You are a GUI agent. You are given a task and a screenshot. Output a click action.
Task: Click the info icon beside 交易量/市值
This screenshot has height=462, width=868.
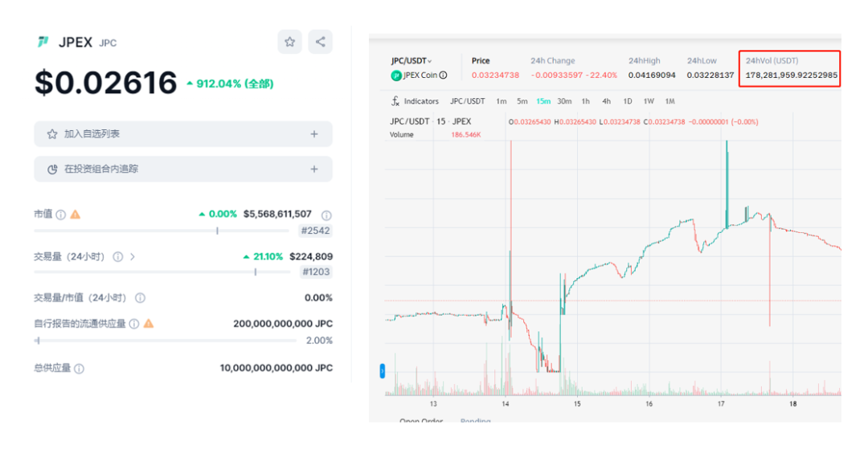(x=140, y=298)
